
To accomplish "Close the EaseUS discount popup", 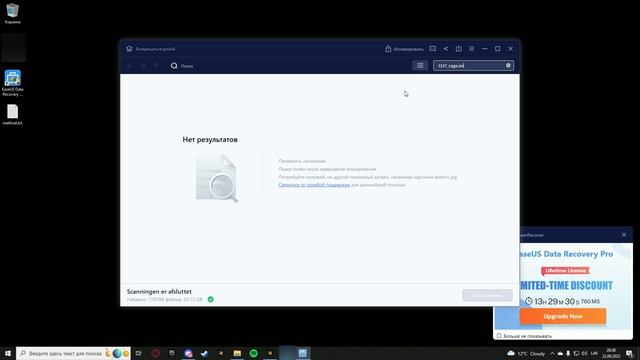I will pyautogui.click(x=624, y=235).
